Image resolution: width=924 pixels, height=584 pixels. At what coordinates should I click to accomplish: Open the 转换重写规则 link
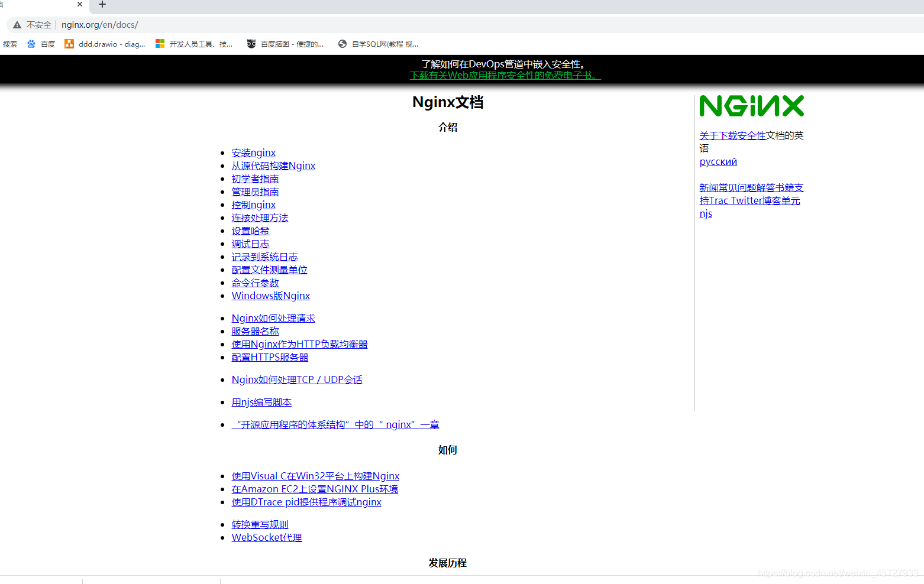point(260,524)
